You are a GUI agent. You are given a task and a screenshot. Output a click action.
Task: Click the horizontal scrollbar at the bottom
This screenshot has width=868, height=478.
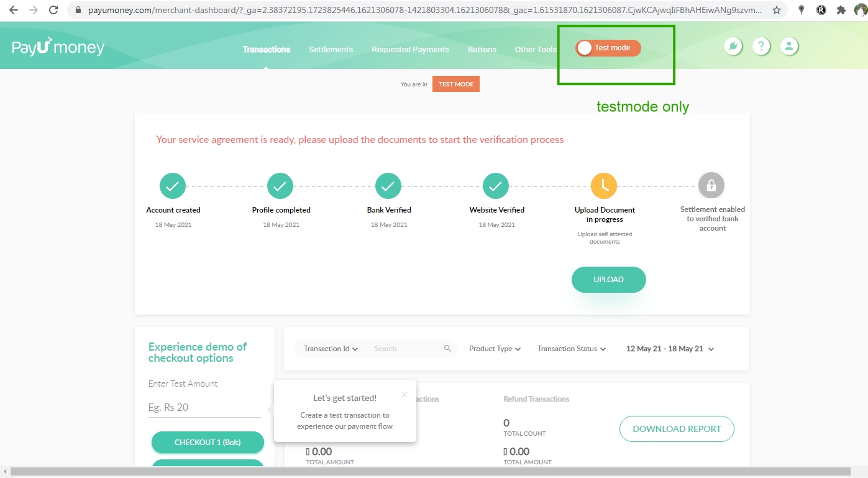429,472
